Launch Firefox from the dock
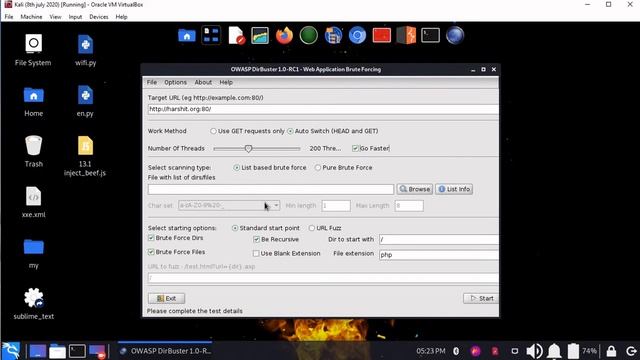The image size is (640, 360). 284,36
